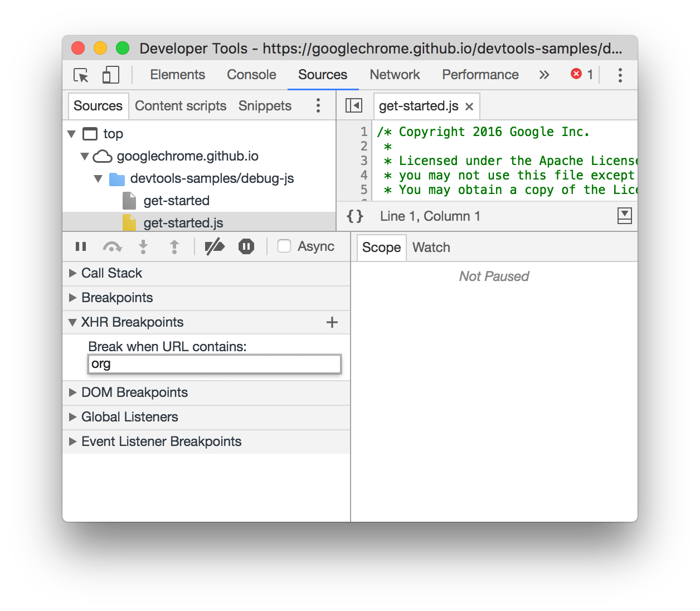Viewport: 700px width, 611px height.
Task: Switch to the Watch tab
Action: pyautogui.click(x=431, y=247)
